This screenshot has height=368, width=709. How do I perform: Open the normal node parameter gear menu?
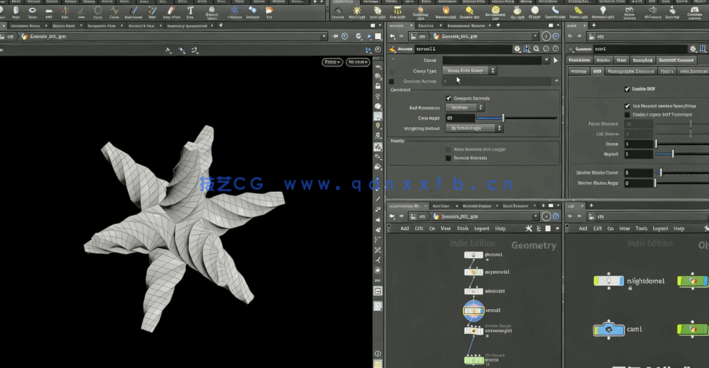pos(517,49)
